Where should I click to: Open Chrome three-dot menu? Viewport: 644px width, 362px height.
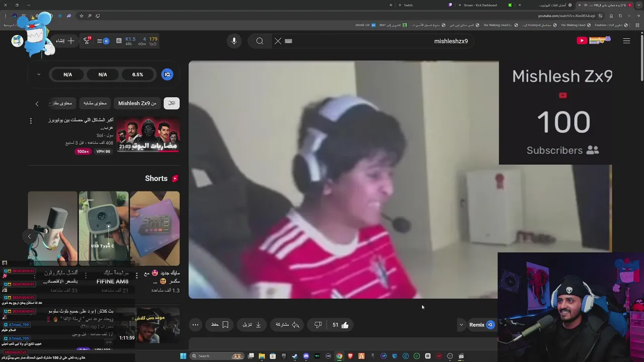pos(5,16)
